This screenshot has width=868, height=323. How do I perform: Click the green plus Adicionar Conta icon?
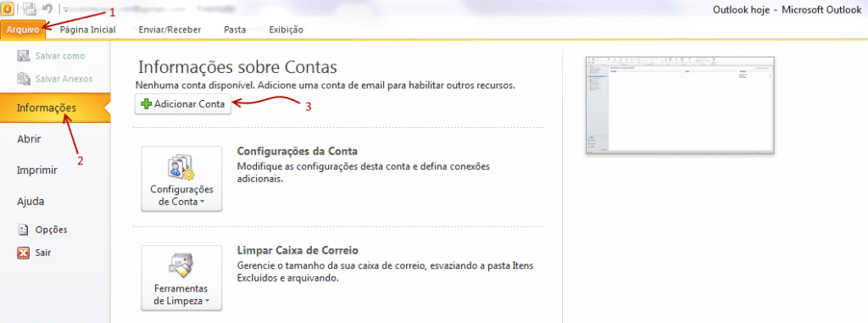(x=146, y=104)
